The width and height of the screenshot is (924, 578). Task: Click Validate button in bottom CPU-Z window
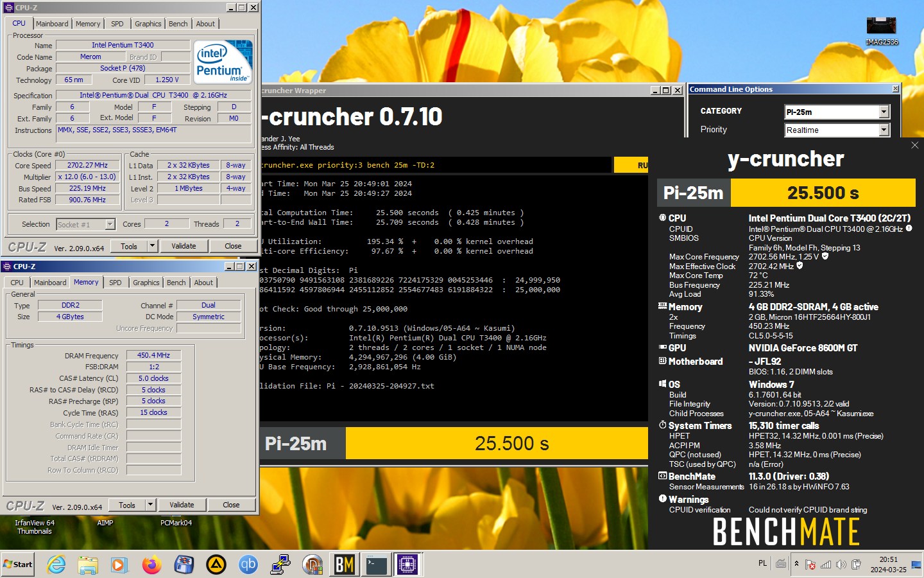pyautogui.click(x=182, y=505)
